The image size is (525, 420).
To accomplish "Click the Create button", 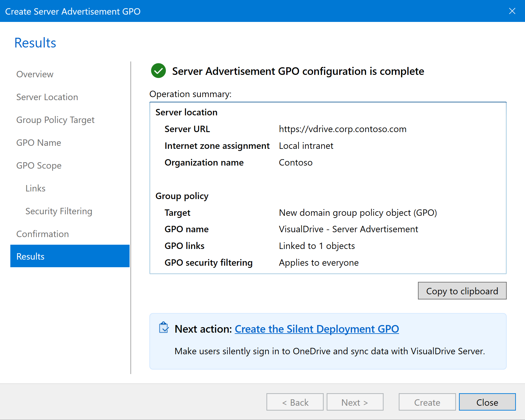I will (427, 402).
